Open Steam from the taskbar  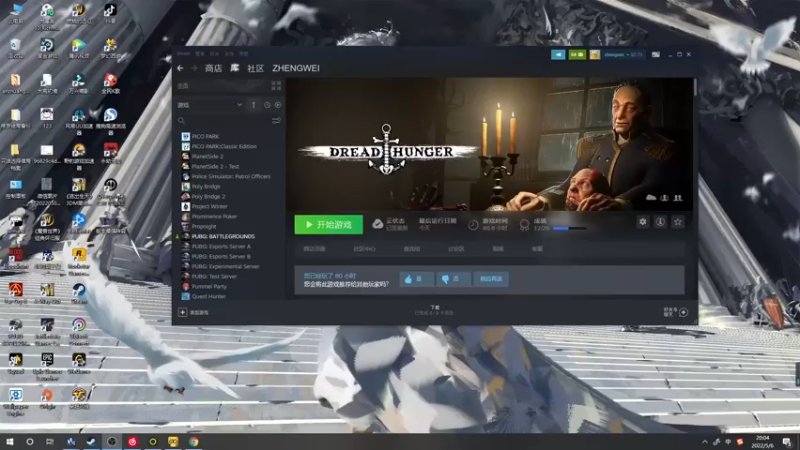pos(91,442)
